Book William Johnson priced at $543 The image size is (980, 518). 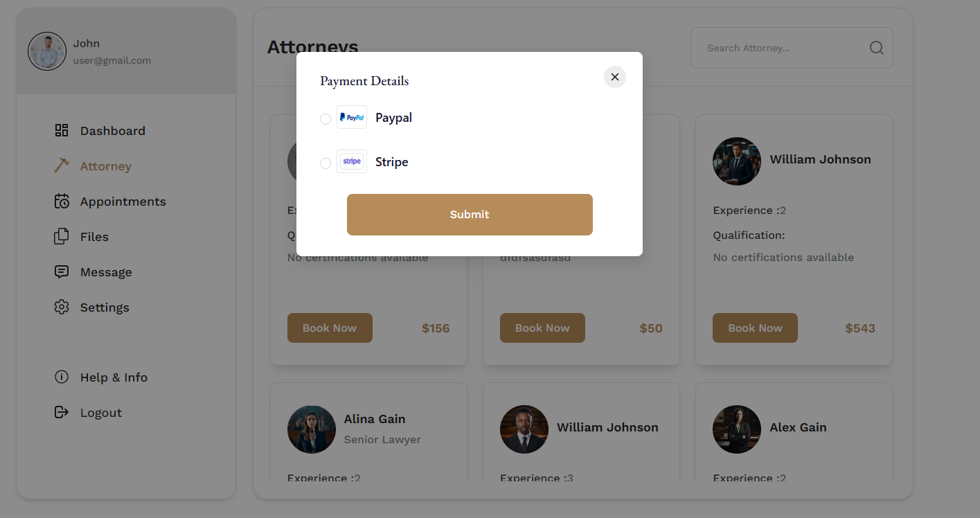coord(755,328)
